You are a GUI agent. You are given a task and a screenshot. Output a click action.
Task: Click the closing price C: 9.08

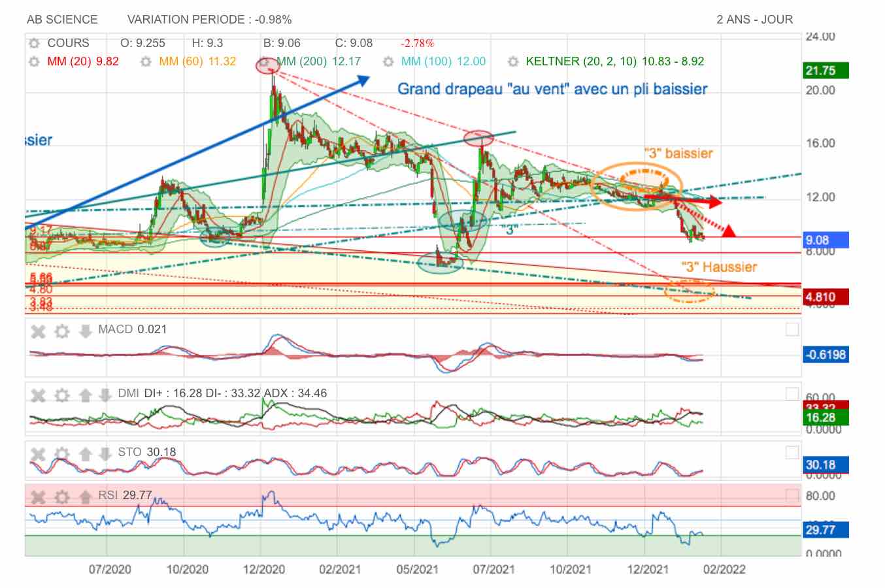point(354,43)
